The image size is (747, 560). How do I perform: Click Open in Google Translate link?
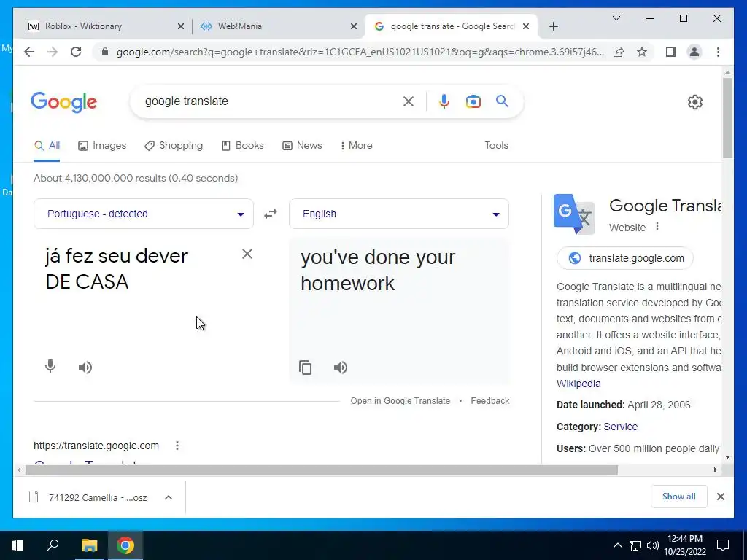(400, 401)
